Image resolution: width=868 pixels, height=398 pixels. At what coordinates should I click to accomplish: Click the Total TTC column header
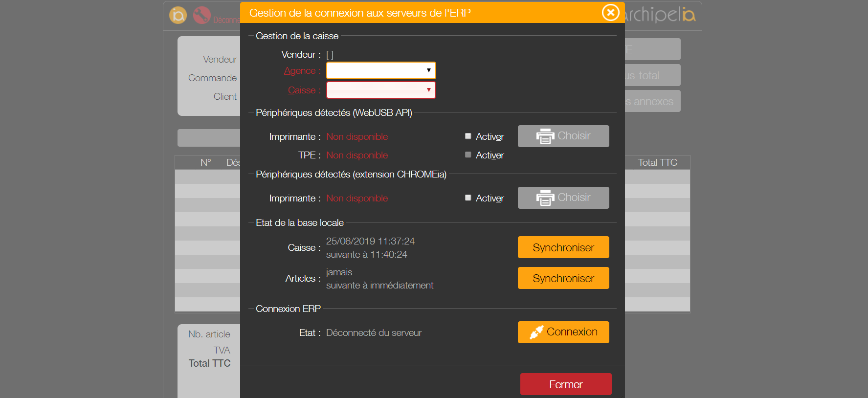click(657, 162)
